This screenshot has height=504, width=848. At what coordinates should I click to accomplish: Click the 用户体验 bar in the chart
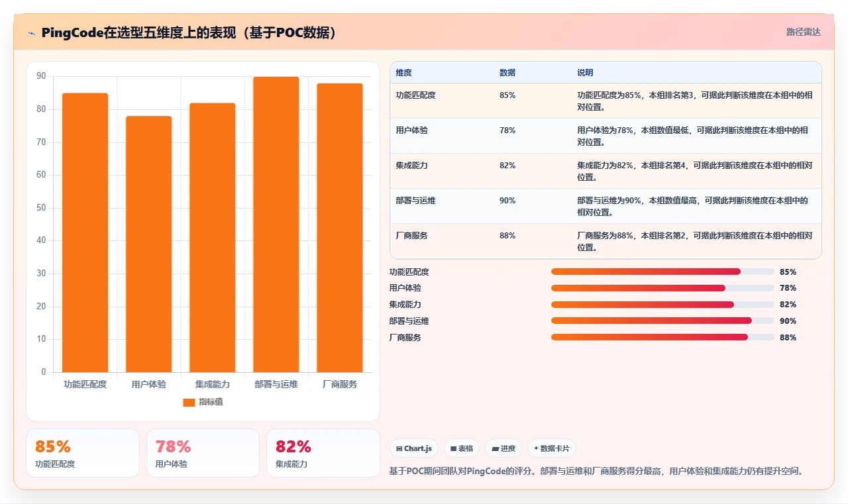[148, 244]
